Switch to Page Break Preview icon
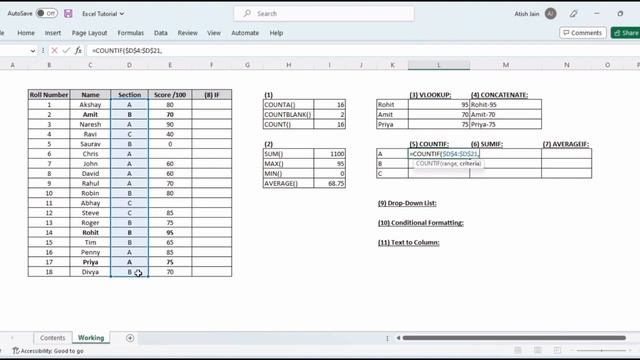The width and height of the screenshot is (640, 360). (x=557, y=350)
